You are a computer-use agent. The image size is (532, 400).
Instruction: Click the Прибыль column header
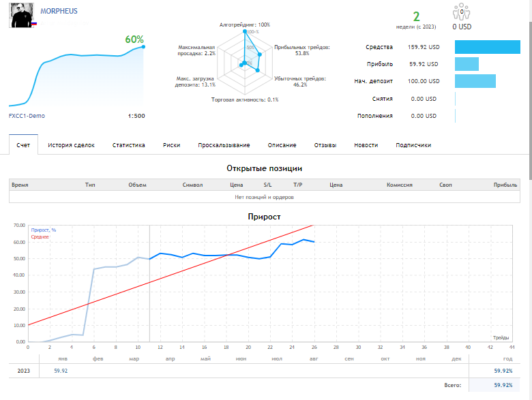click(505, 185)
